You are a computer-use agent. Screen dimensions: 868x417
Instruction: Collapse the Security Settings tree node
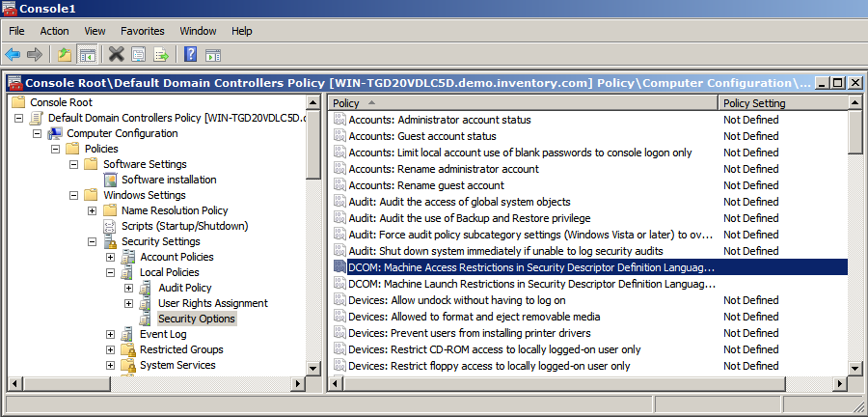[x=92, y=241]
